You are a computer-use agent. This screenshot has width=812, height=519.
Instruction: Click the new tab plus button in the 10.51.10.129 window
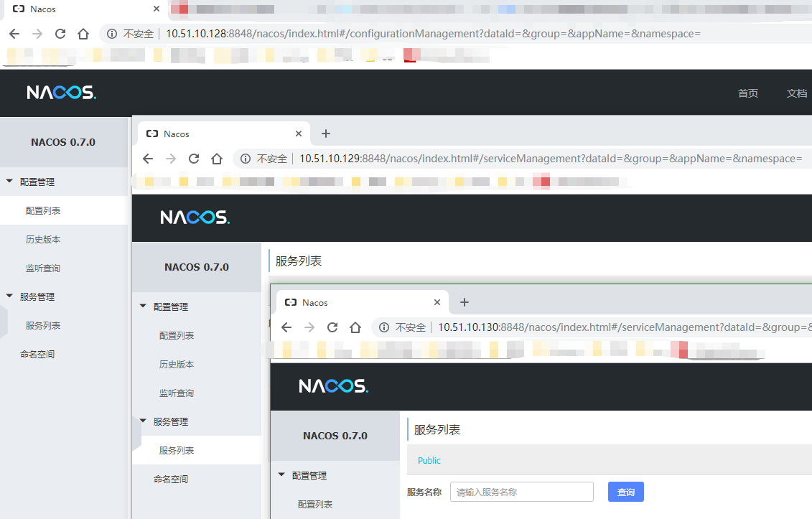point(325,134)
